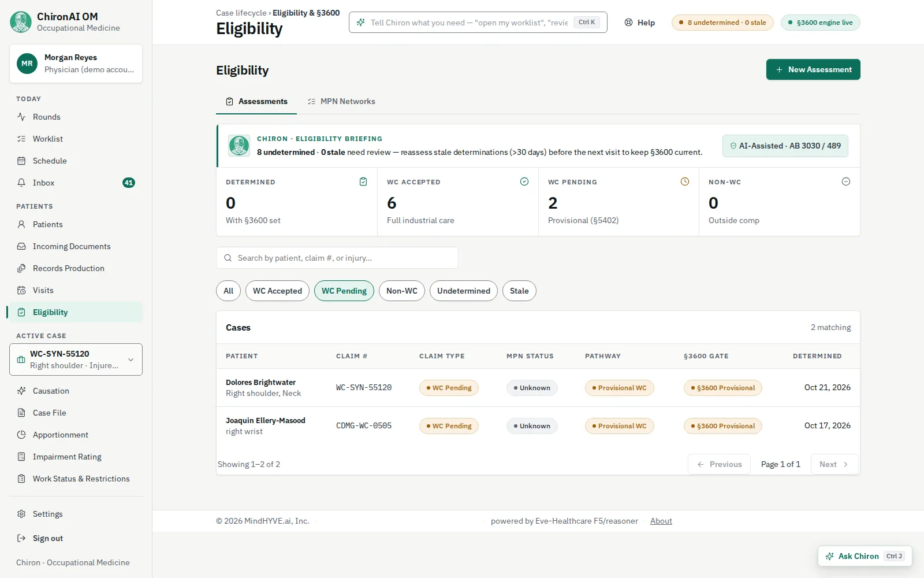Screen dimensions: 924x578
Task: Open Inbox via the bell icon
Action: [x=21, y=183]
